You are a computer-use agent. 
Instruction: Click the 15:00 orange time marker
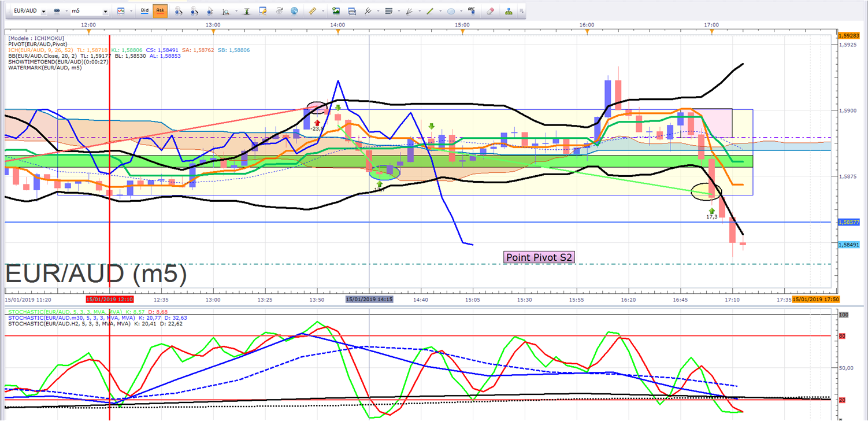click(x=462, y=31)
